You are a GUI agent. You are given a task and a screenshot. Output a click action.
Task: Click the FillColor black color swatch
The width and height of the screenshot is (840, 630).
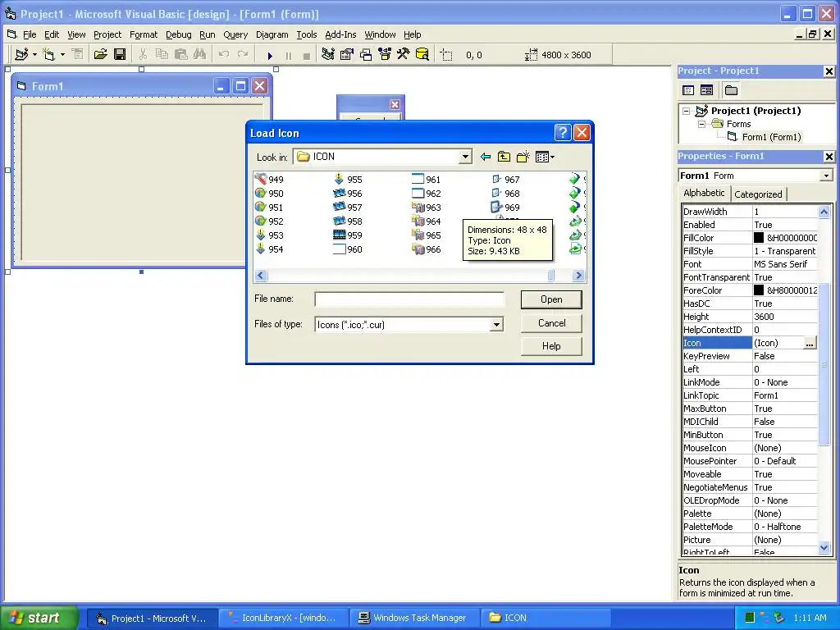[x=759, y=238]
